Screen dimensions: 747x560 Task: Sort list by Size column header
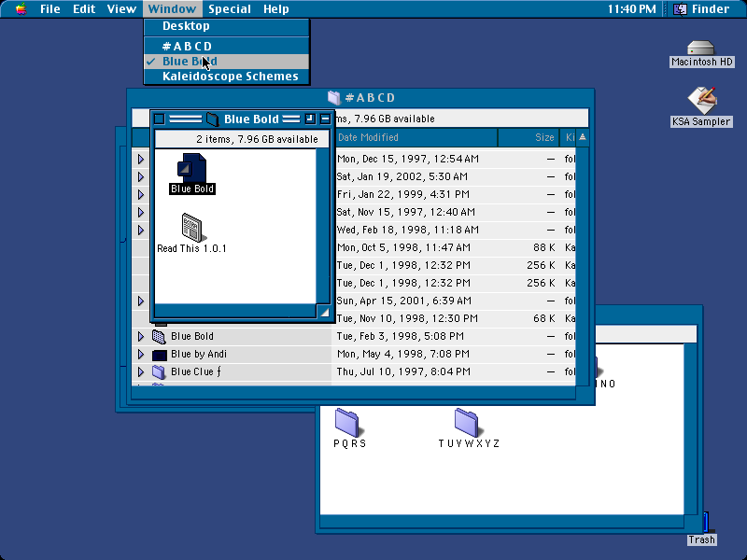tap(529, 137)
